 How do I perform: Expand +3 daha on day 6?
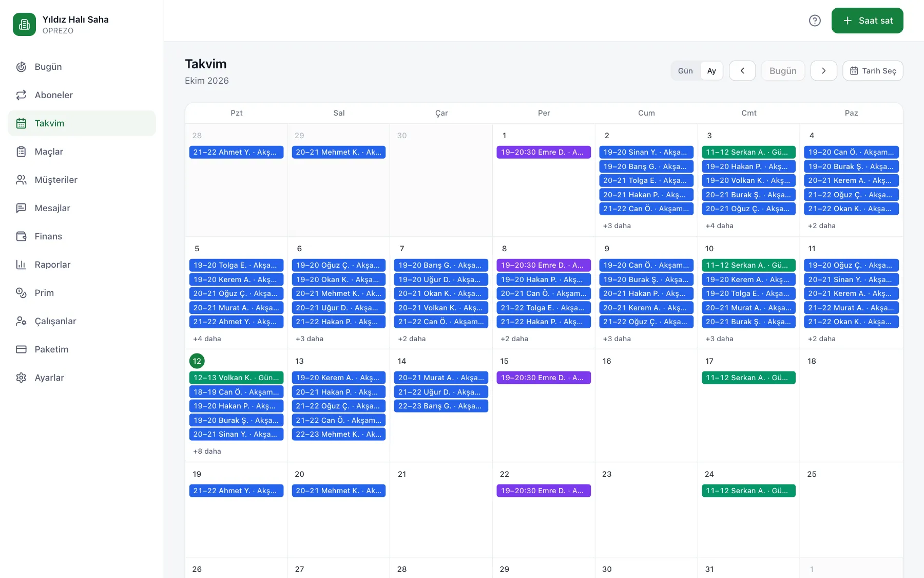pos(310,339)
